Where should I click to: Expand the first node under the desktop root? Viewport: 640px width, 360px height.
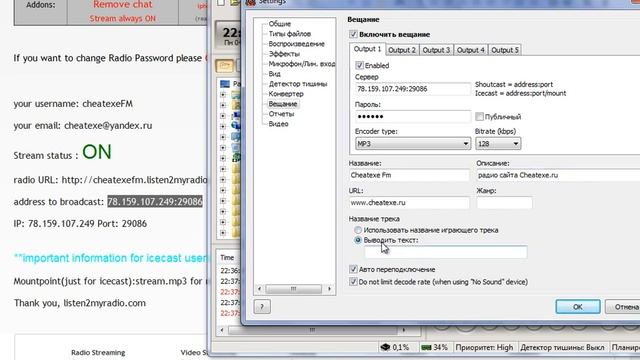click(x=223, y=95)
